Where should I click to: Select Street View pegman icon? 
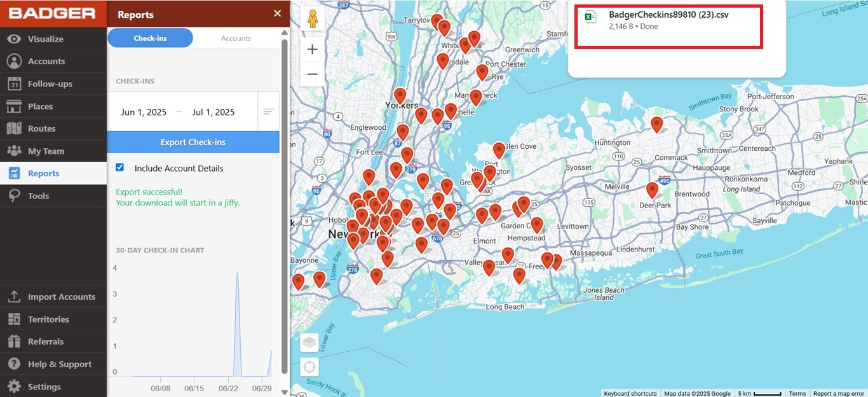click(312, 19)
